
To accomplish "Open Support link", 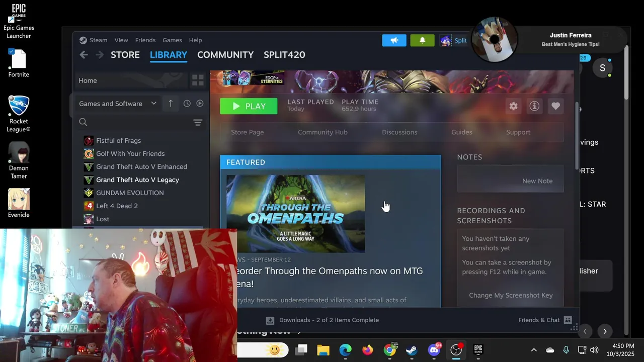I will (x=518, y=132).
